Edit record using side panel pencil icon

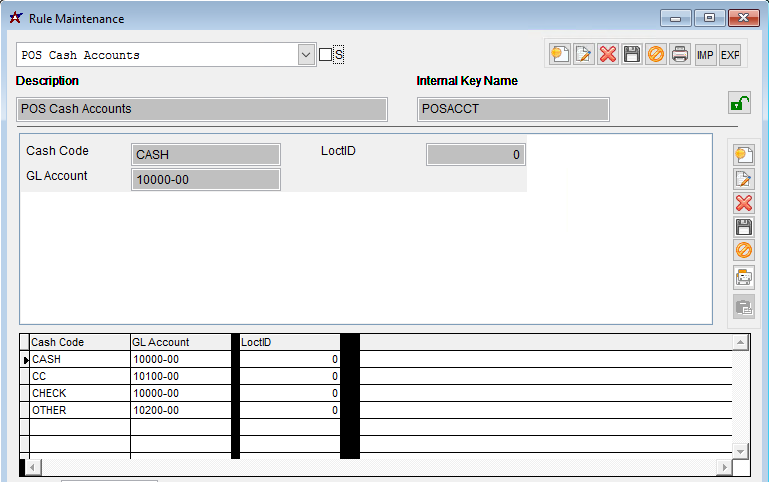(x=744, y=179)
